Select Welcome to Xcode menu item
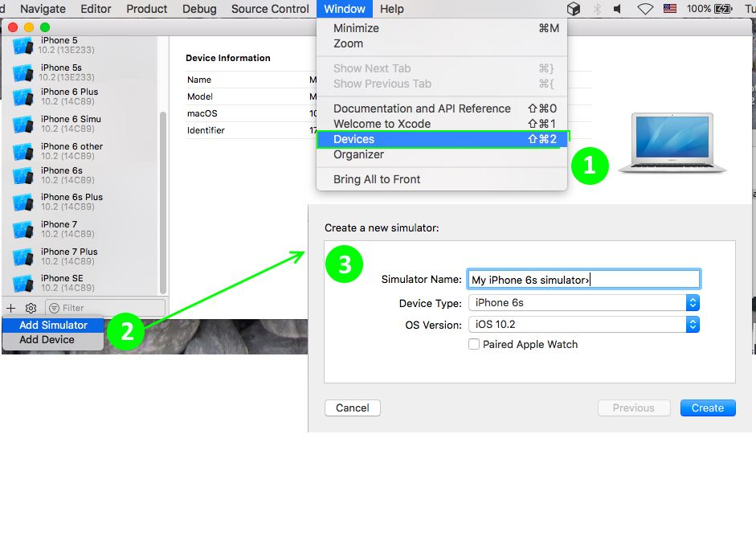The image size is (756, 553). point(442,124)
